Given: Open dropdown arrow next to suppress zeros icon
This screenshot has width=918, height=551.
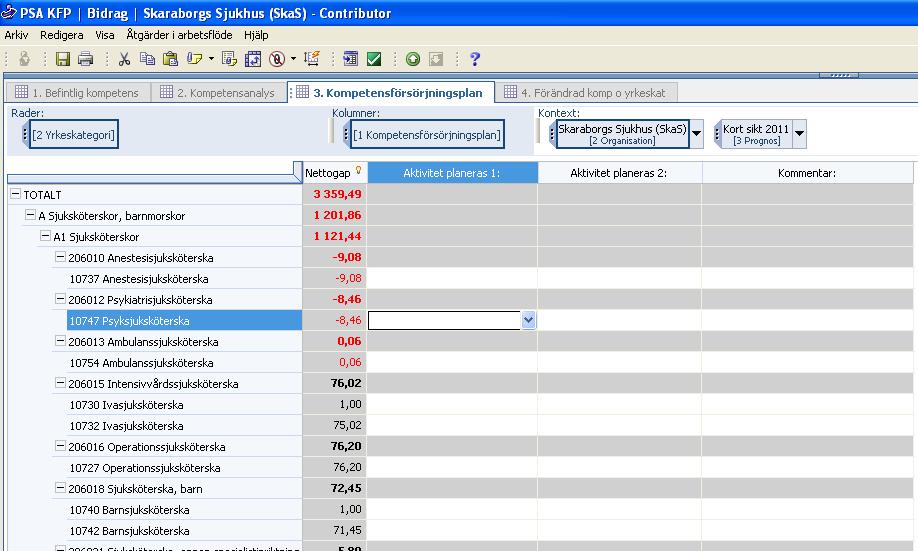Looking at the screenshot, I should [x=293, y=59].
